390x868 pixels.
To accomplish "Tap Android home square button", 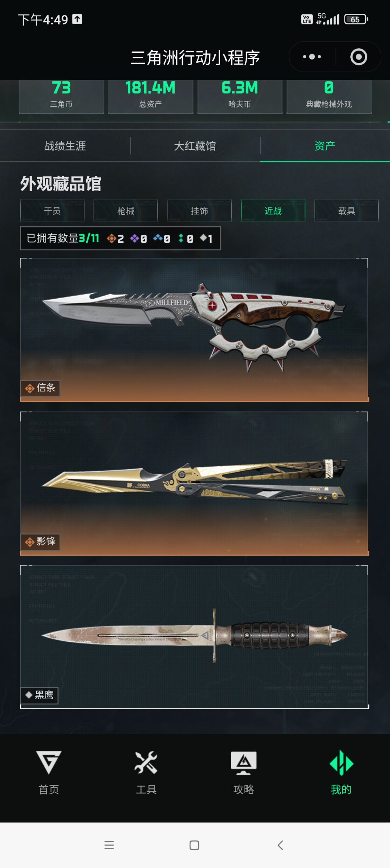I will click(194, 845).
